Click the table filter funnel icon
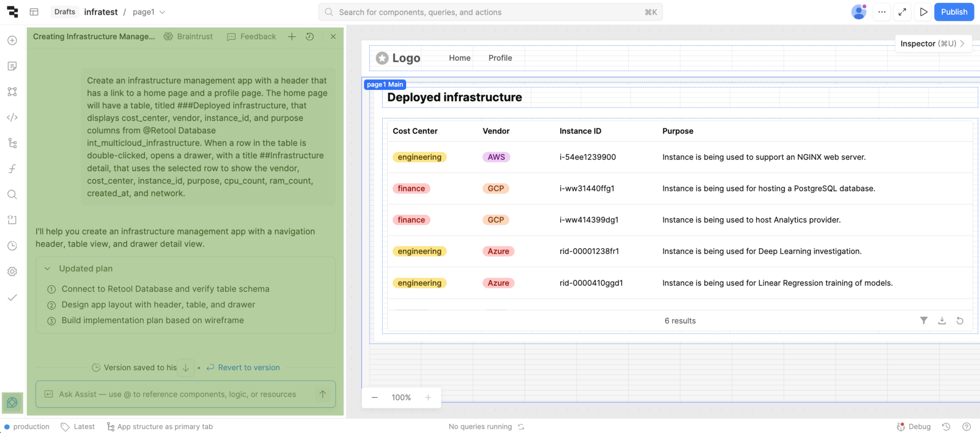The height and width of the screenshot is (433, 980). [x=924, y=320]
